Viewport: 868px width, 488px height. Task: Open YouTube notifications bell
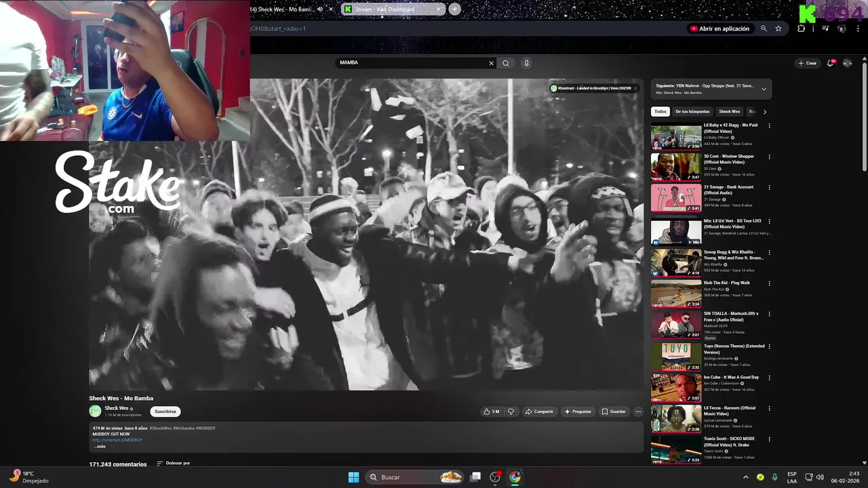tap(831, 63)
